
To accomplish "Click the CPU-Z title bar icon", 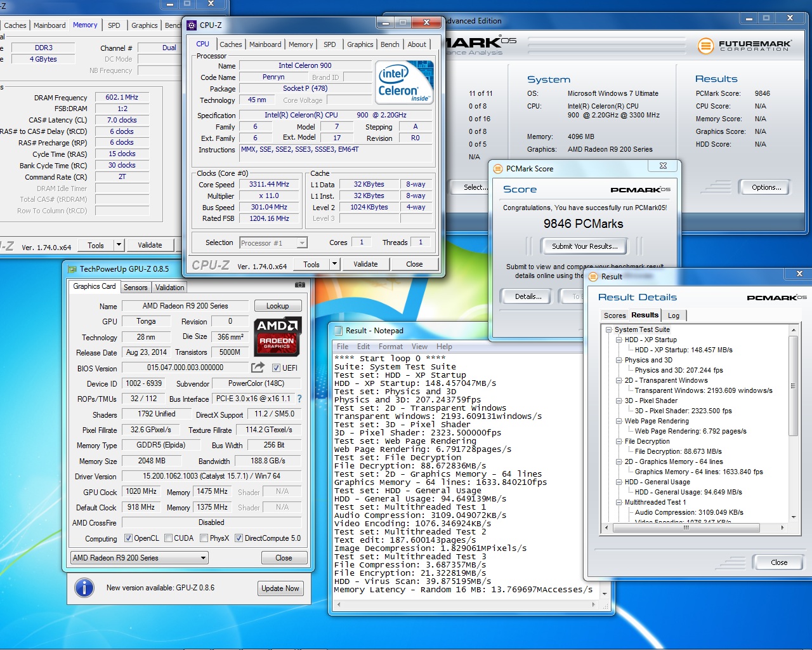I will tap(192, 25).
